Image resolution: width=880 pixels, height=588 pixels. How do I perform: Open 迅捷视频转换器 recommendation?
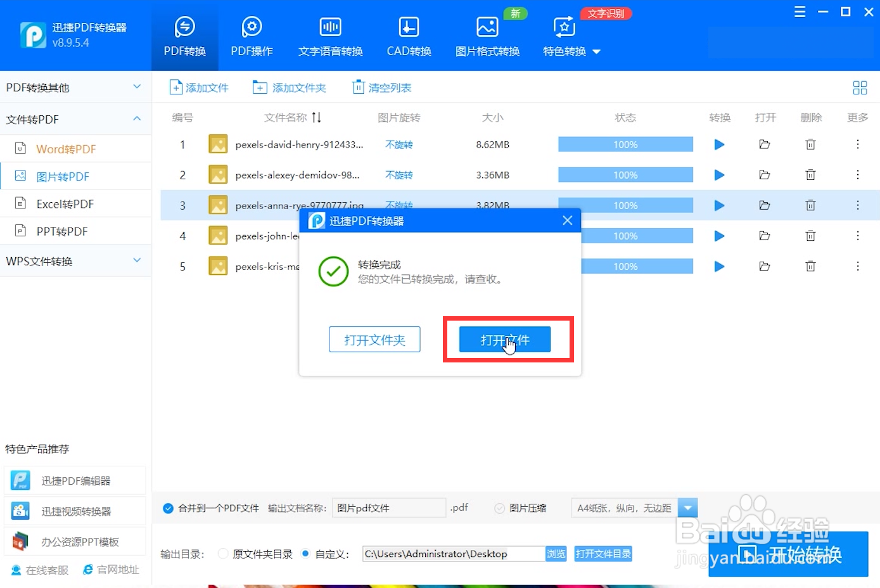[x=75, y=511]
